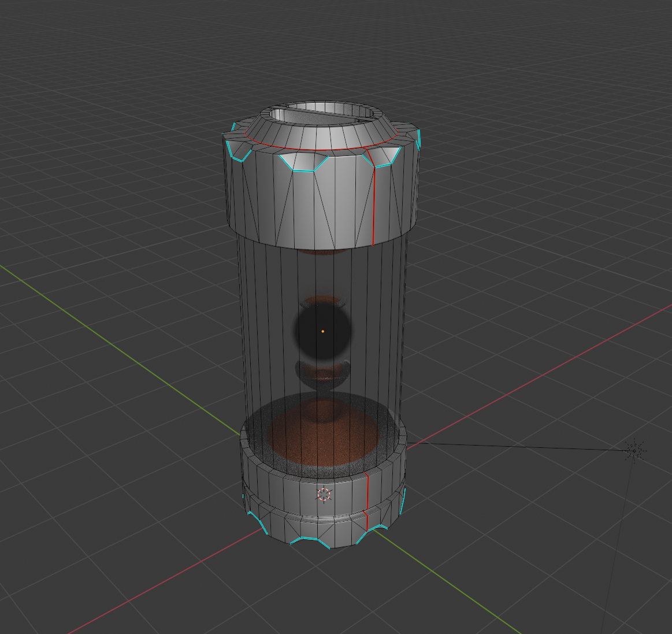This screenshot has width=672, height=634.
Task: Click the copper cup above the dark sphere
Action: pos(322,301)
